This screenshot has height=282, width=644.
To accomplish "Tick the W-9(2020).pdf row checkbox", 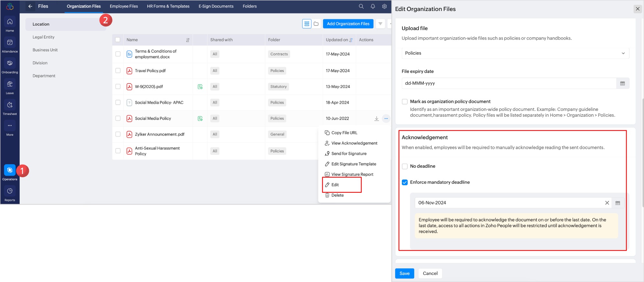I will click(118, 87).
